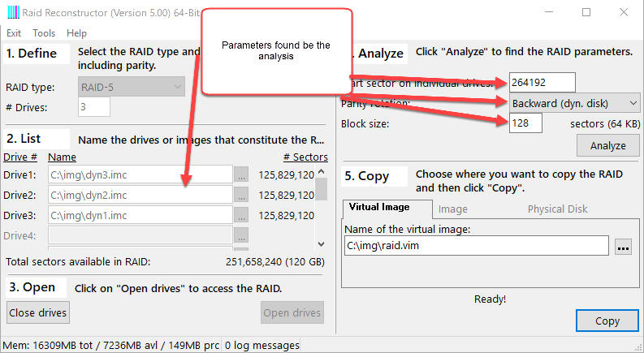Open the Help menu
This screenshot has width=644, height=353.
pos(76,33)
